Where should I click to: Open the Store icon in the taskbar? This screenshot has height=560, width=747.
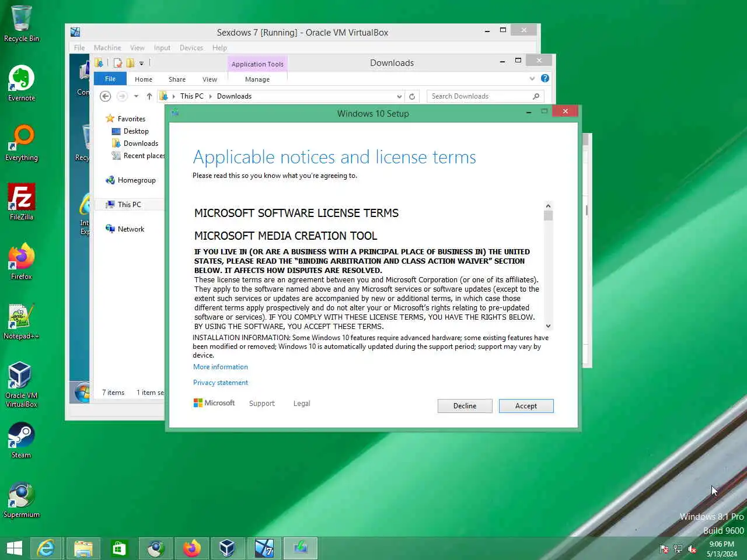pyautogui.click(x=120, y=548)
